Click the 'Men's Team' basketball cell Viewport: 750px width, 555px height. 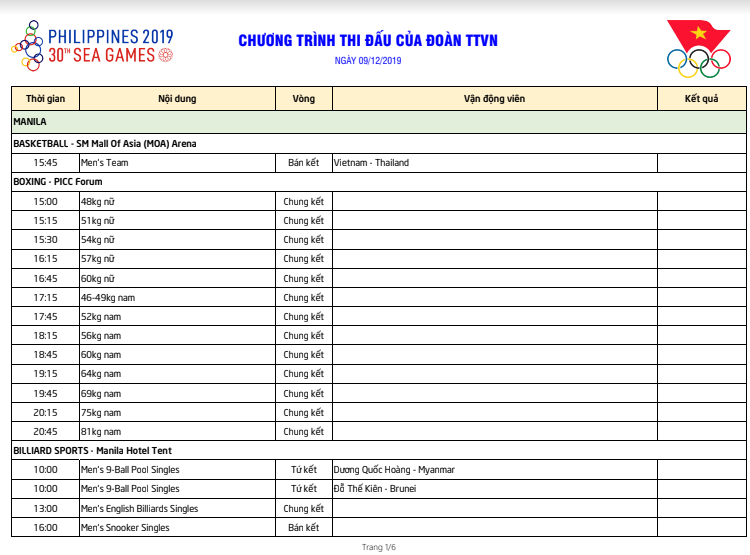point(177,163)
